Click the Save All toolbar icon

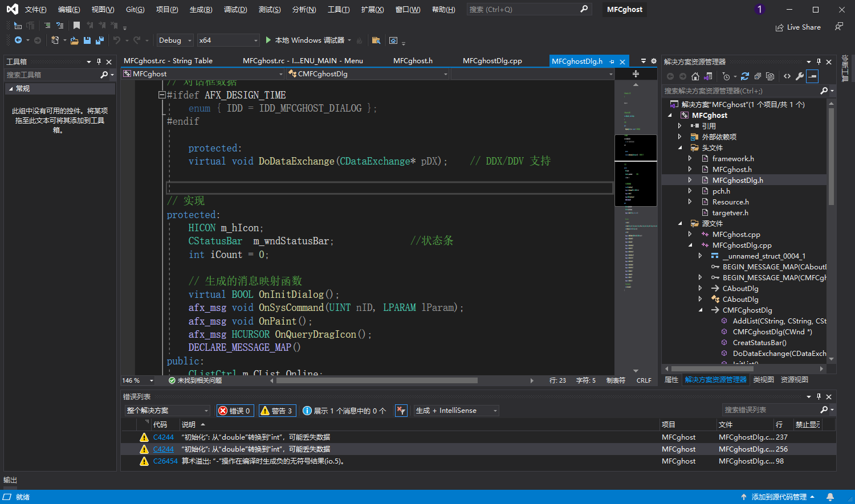[100, 40]
